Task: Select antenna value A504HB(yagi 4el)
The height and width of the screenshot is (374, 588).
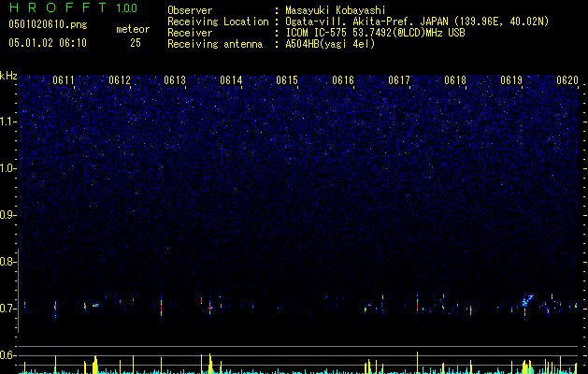Action: [330, 44]
